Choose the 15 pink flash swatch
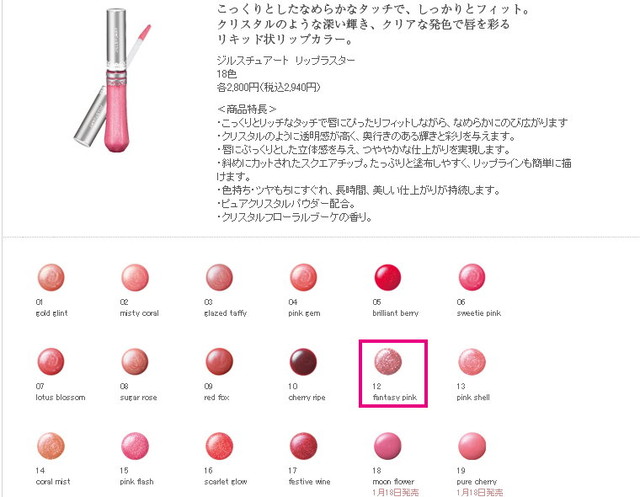640x497 pixels. point(135,446)
